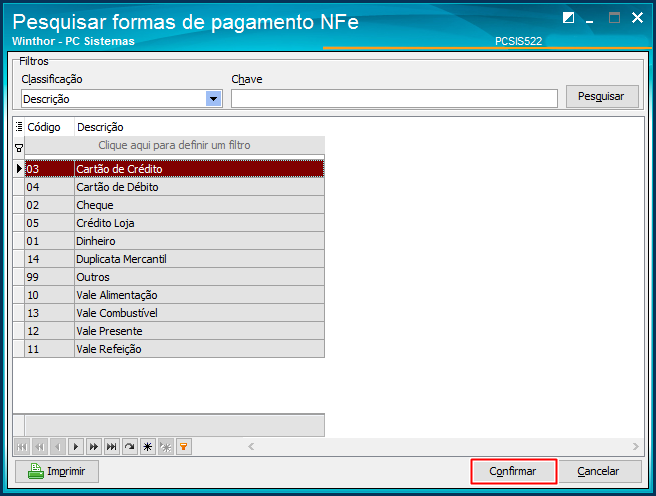Click the go-to-bookmark navigator icon
The image size is (656, 496).
pos(166,447)
